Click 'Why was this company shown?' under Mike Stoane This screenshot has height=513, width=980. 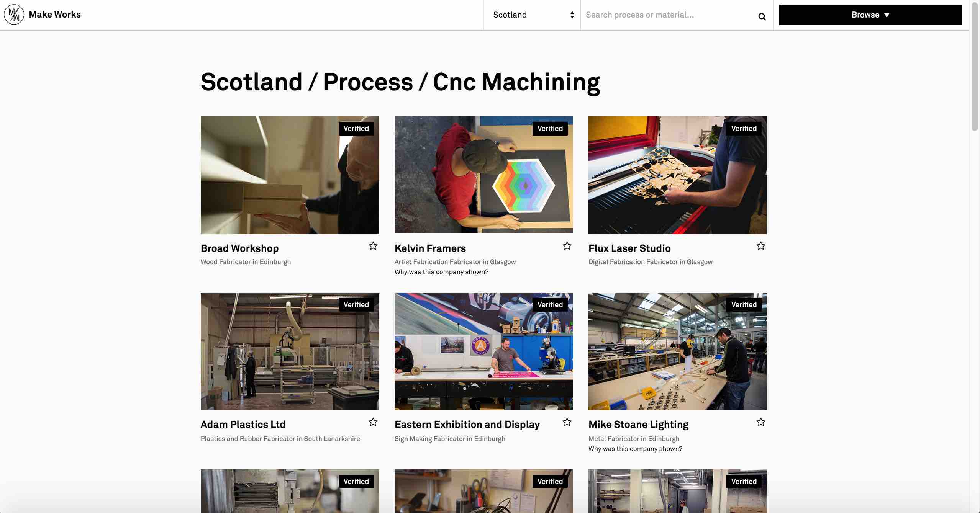click(635, 449)
